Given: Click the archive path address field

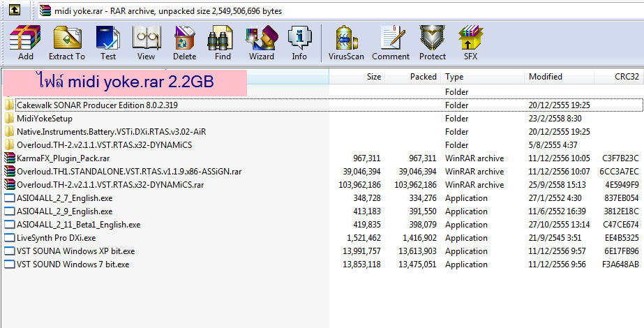Looking at the screenshot, I should tap(341, 10).
